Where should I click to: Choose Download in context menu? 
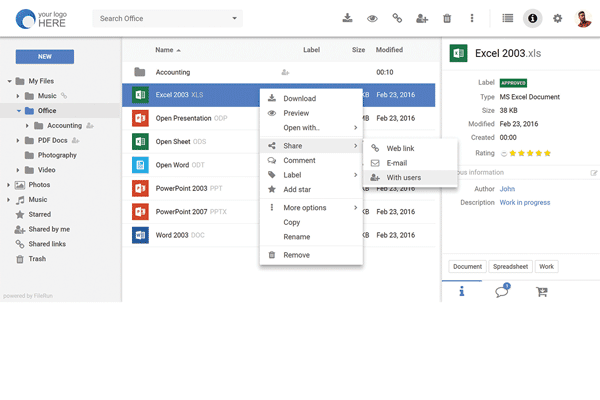coord(311,98)
